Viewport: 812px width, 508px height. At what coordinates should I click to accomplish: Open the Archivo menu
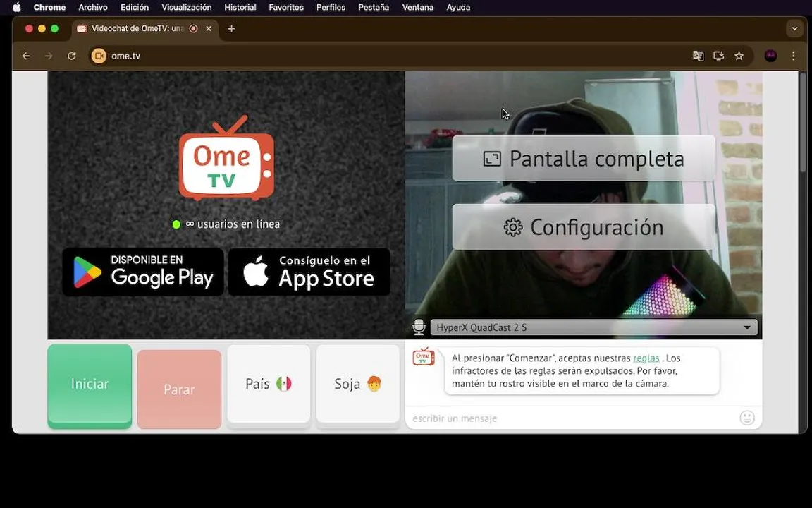pos(93,7)
